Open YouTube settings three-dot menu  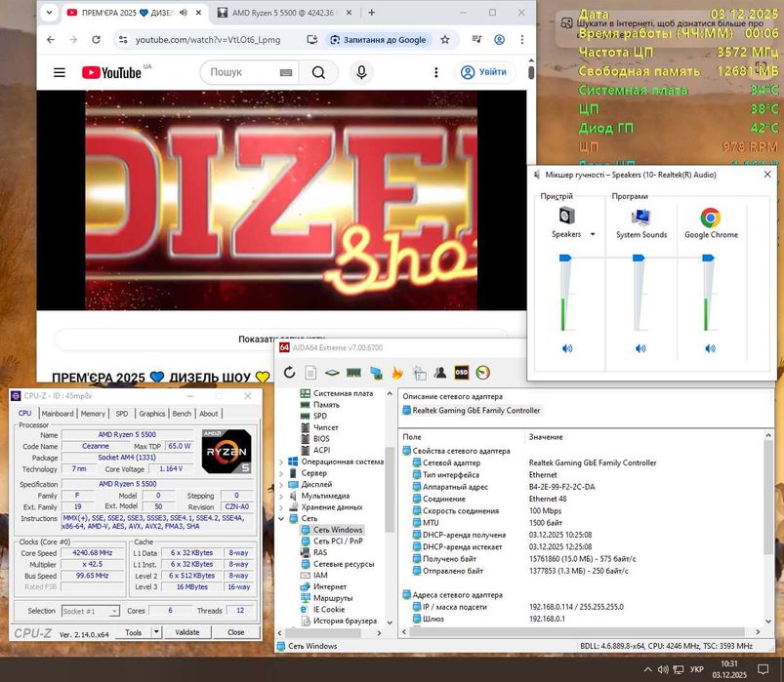coord(436,72)
